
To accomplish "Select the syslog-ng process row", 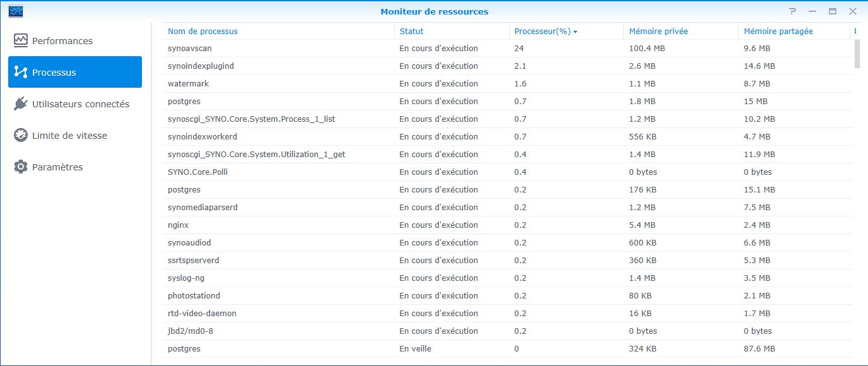I will click(x=508, y=278).
